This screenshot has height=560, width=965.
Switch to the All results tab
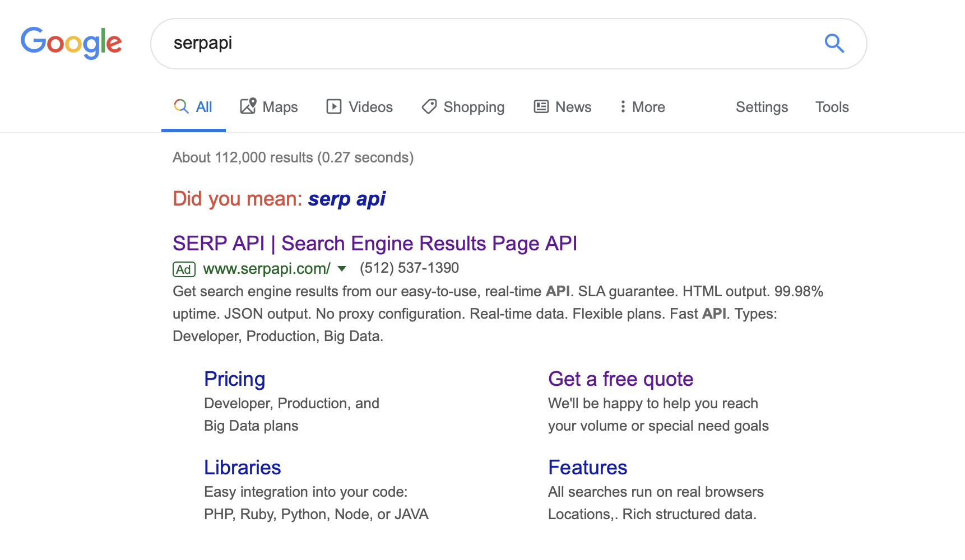tap(193, 106)
